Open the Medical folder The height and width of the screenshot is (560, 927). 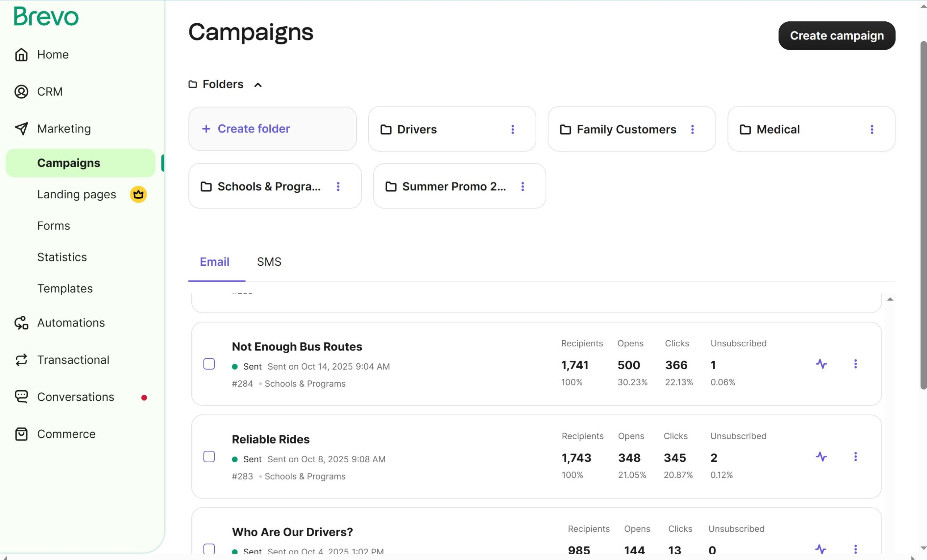pyautogui.click(x=811, y=129)
